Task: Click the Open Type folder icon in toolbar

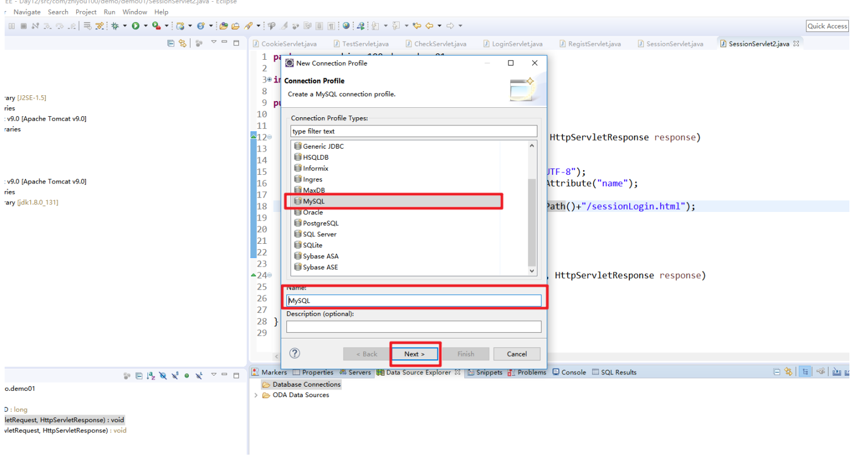Action: 223,26
